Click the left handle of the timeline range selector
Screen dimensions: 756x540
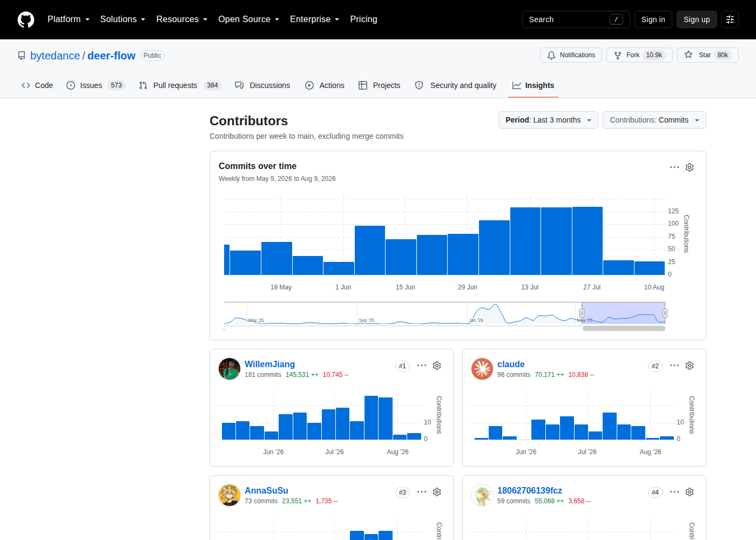582,313
